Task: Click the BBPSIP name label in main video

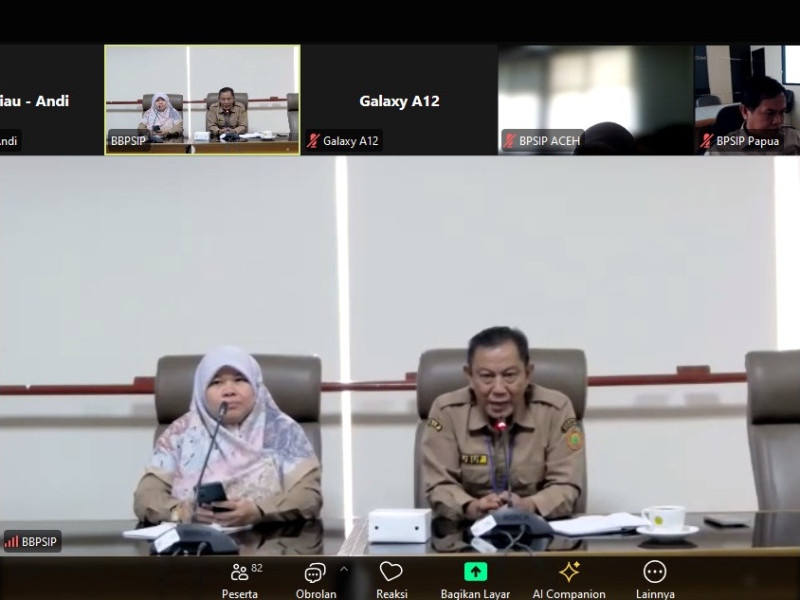Action: point(40,541)
